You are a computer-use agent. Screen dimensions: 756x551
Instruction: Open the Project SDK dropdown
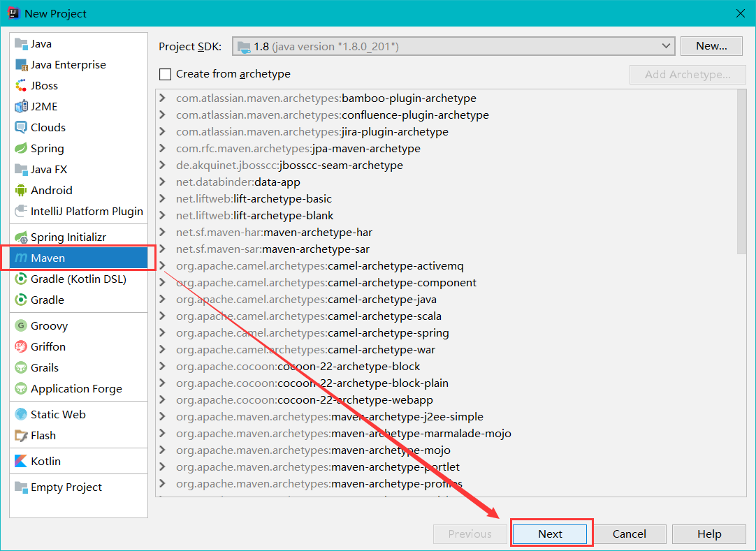(453, 46)
